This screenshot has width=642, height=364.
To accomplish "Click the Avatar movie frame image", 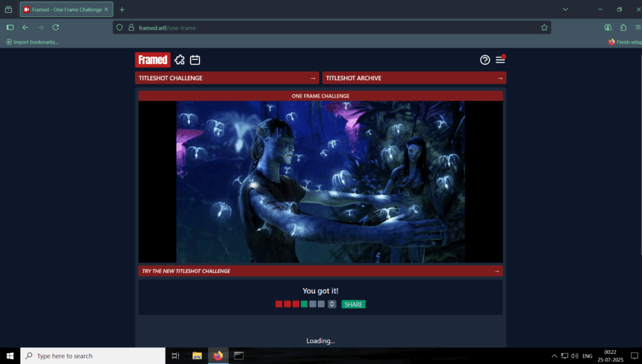I will 320,182.
